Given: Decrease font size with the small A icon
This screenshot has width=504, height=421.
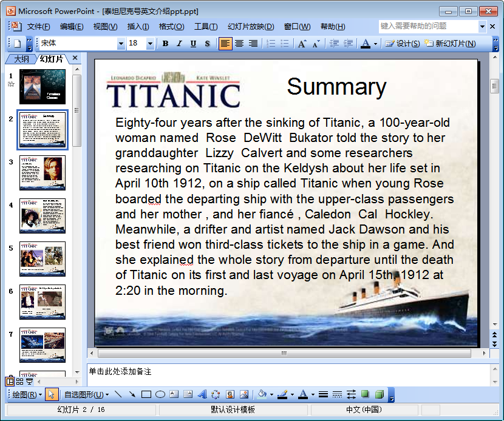Looking at the screenshot, I should 316,44.
